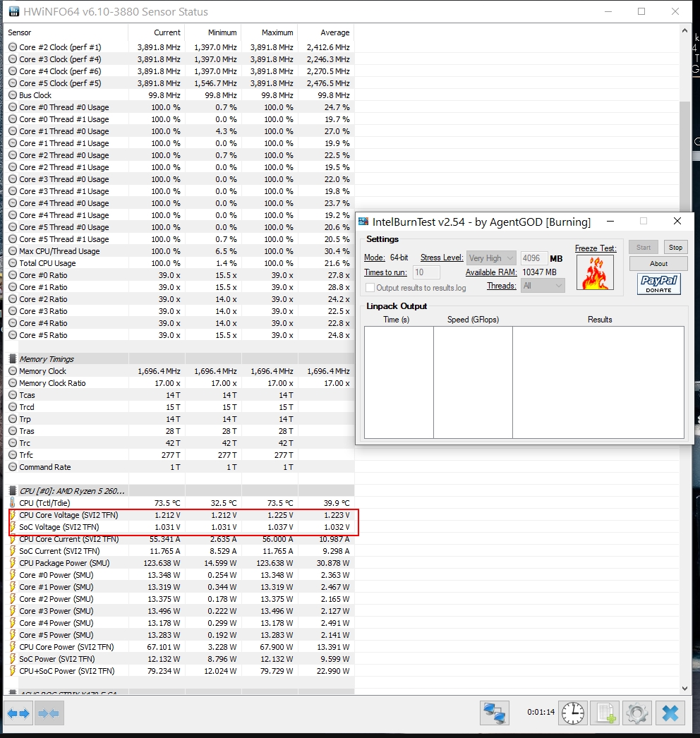Select the Trfc timing row

click(x=179, y=454)
